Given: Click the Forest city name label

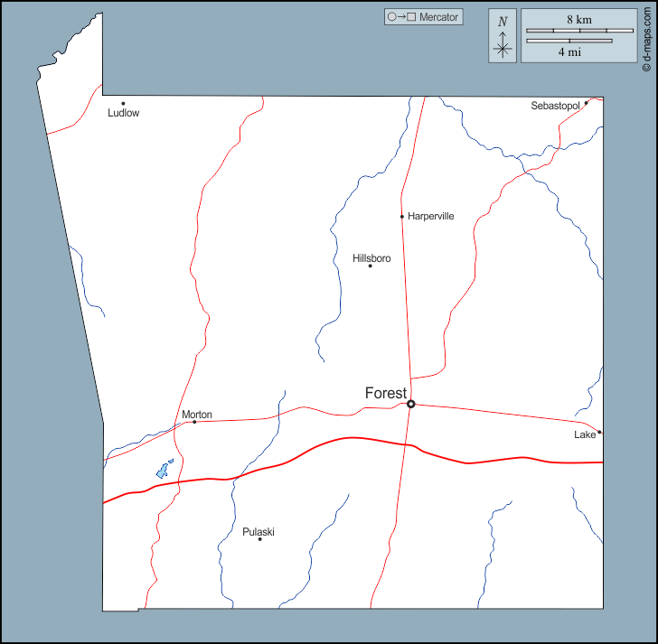Looking at the screenshot, I should coord(385,393).
